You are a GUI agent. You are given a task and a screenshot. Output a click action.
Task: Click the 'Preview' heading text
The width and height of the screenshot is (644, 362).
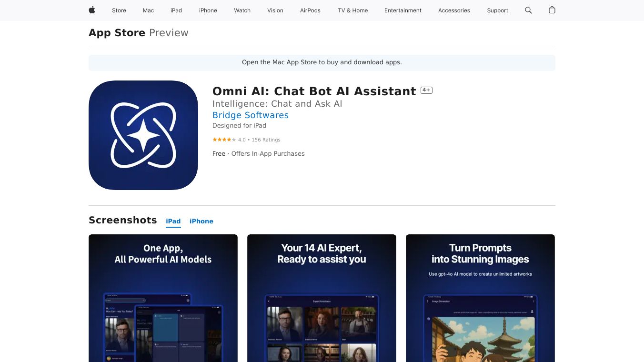point(169,33)
